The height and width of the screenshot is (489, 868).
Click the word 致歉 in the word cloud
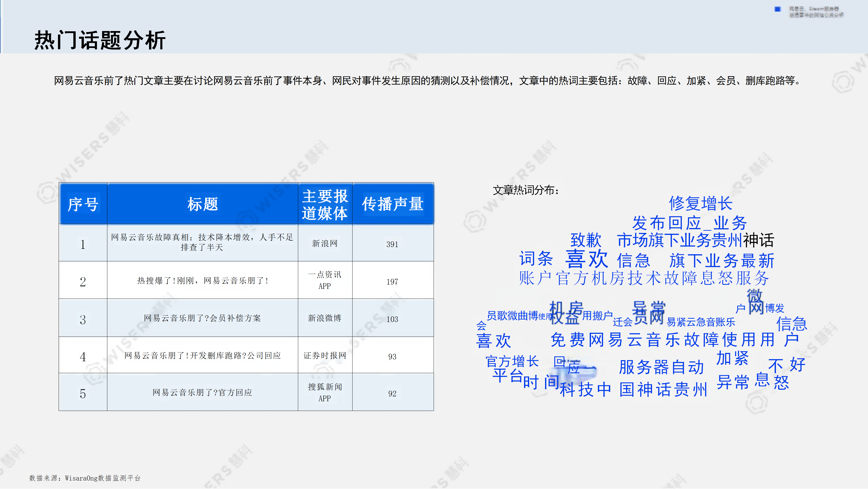(x=586, y=240)
